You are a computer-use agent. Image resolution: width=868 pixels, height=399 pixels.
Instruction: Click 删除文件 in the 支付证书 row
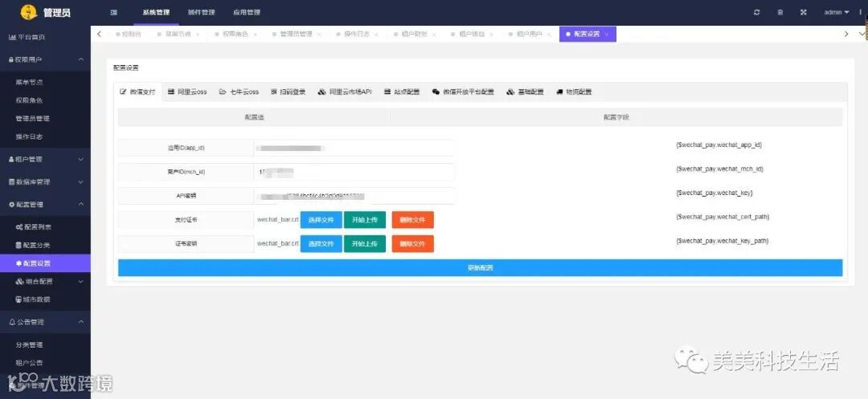[413, 220]
